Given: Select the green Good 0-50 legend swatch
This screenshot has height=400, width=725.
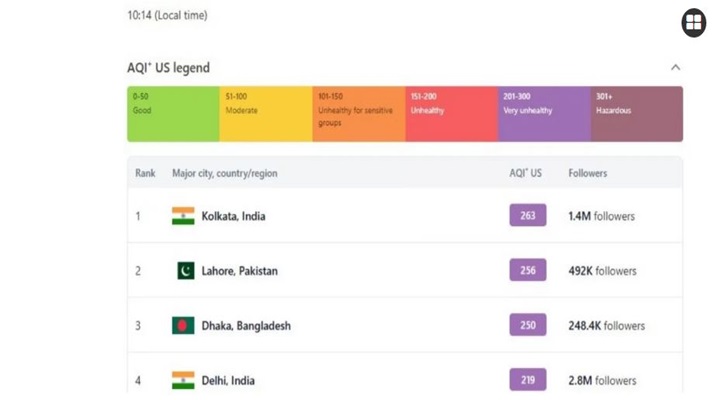Looking at the screenshot, I should pos(173,114).
